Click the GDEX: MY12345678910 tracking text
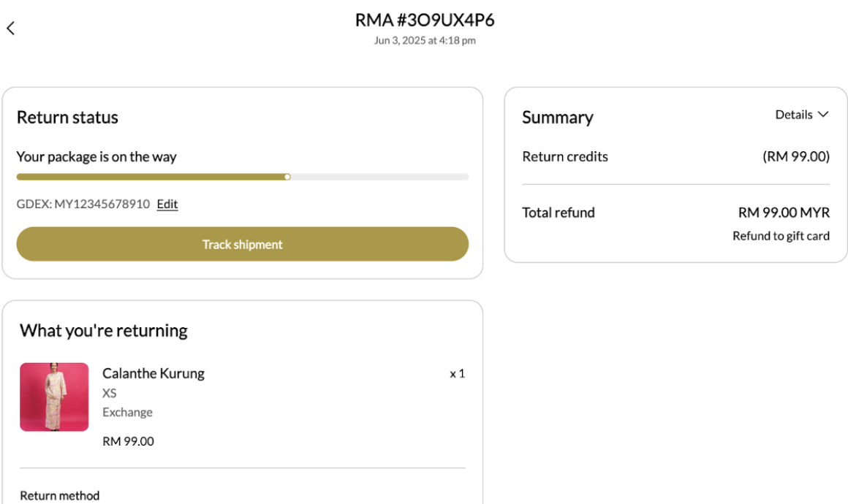Viewport: 848px width, 504px height. coord(83,205)
